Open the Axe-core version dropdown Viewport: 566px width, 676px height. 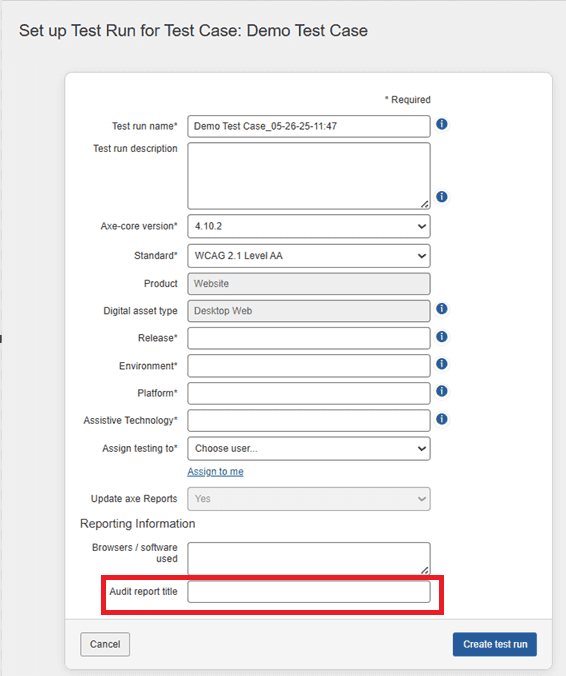pyautogui.click(x=309, y=226)
